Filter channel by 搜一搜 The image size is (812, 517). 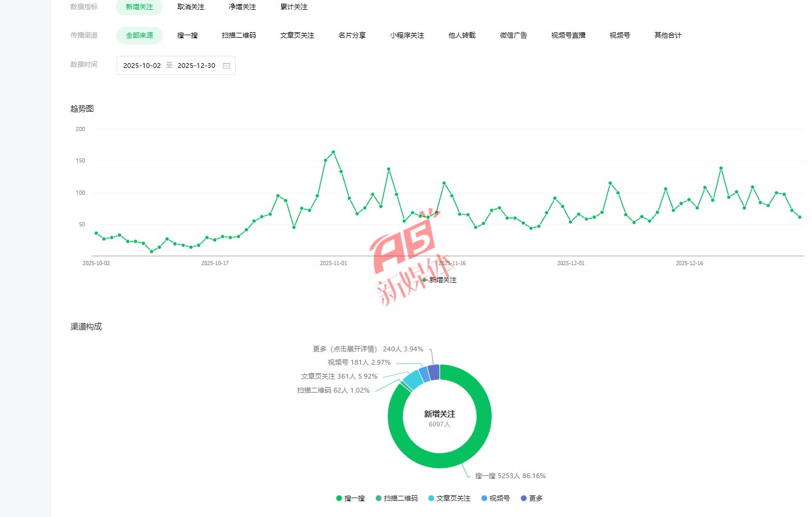pyautogui.click(x=188, y=35)
